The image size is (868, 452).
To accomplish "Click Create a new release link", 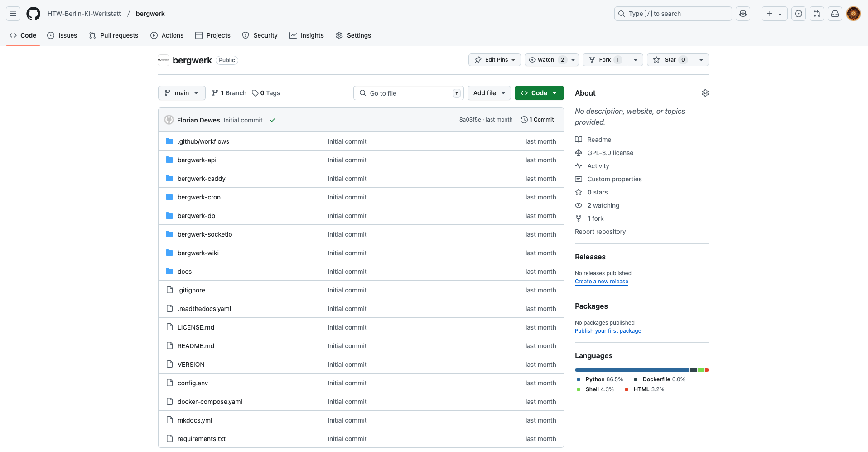I will (x=601, y=282).
